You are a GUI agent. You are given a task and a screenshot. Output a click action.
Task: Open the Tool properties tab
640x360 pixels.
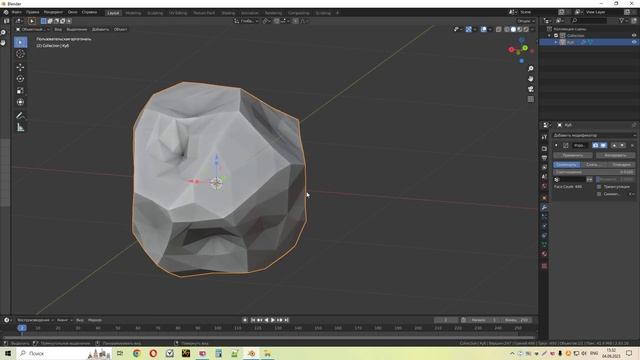click(x=544, y=138)
